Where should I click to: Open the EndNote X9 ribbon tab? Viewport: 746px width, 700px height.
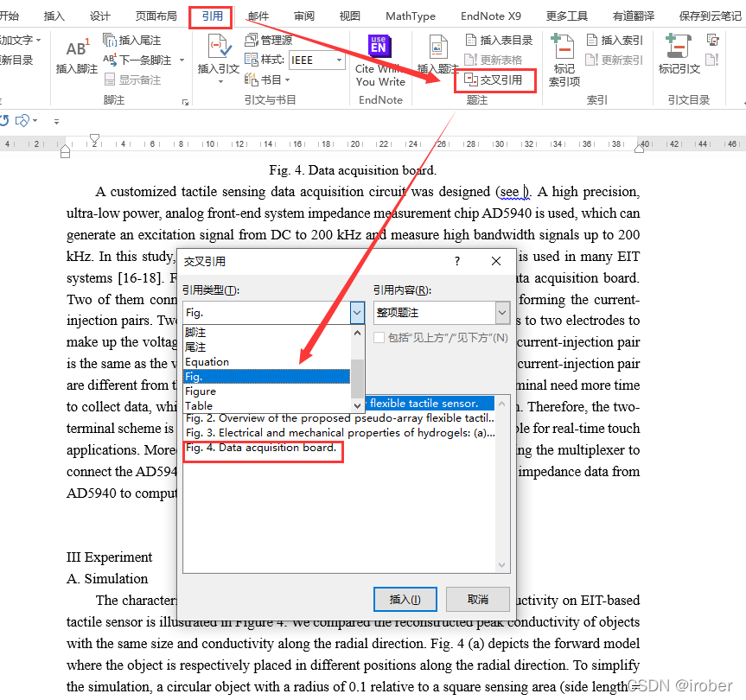[x=490, y=16]
